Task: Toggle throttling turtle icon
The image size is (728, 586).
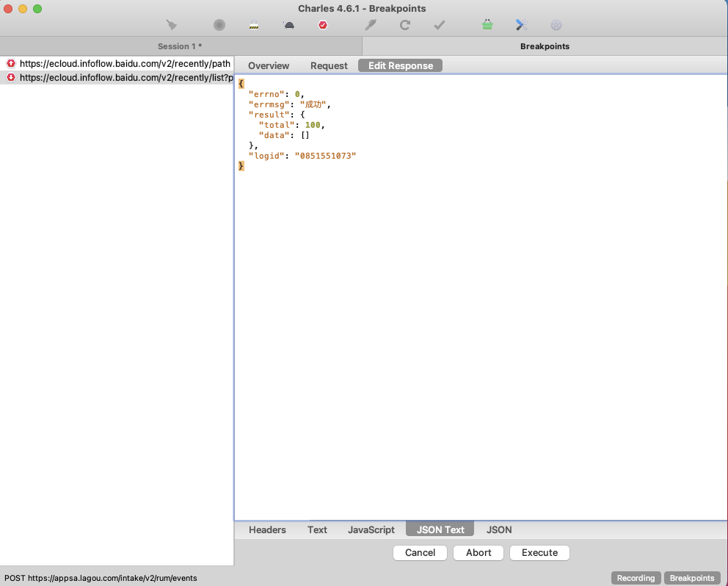Action: (288, 25)
